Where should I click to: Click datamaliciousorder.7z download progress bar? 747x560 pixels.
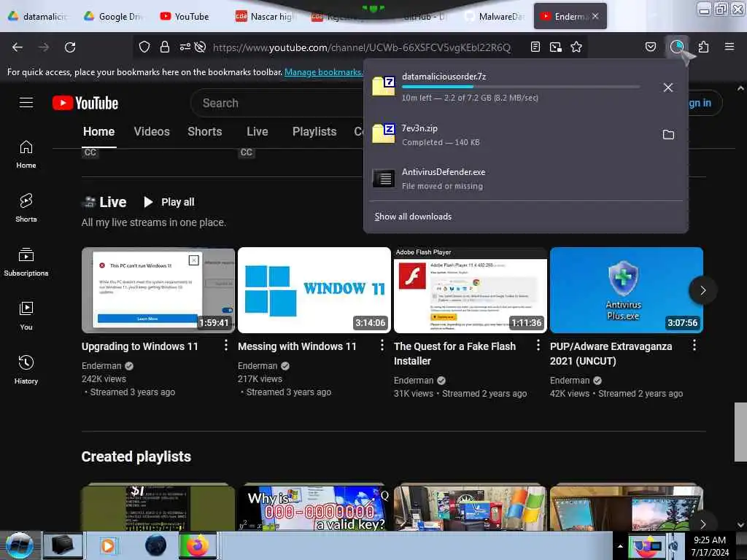521,87
